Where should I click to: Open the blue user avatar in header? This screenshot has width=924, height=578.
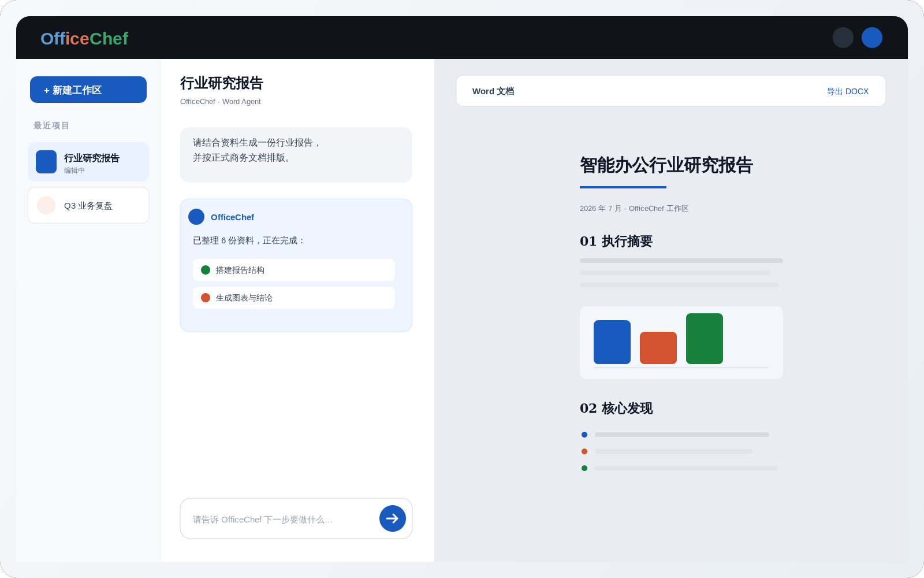(x=872, y=38)
